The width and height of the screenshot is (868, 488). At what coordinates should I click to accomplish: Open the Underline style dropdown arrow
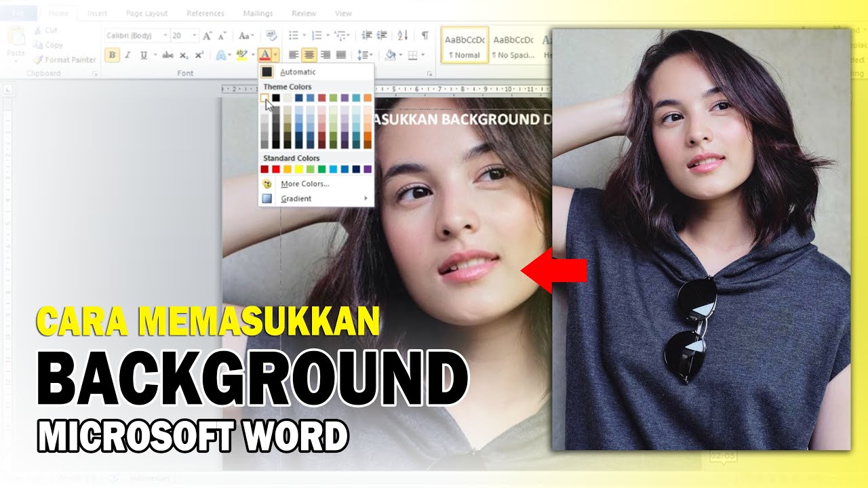click(x=155, y=55)
